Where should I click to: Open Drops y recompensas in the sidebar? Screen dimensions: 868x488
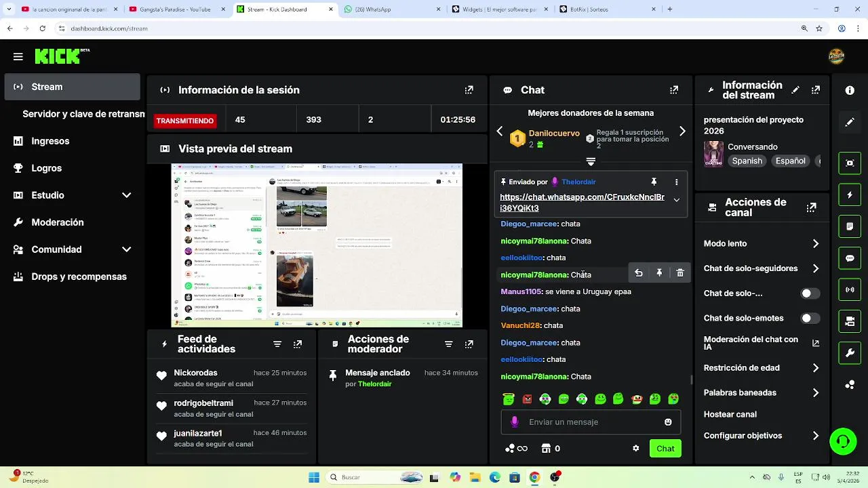pyautogui.click(x=72, y=277)
